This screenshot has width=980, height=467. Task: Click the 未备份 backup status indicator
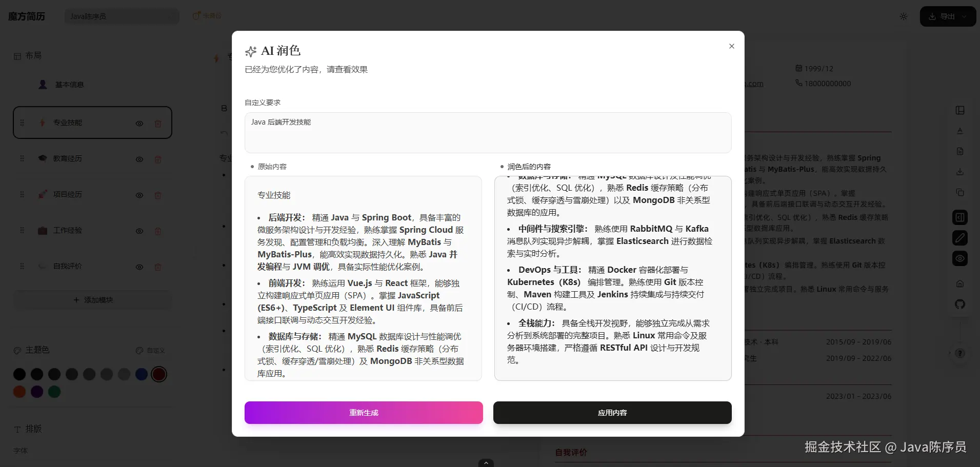pos(207,16)
